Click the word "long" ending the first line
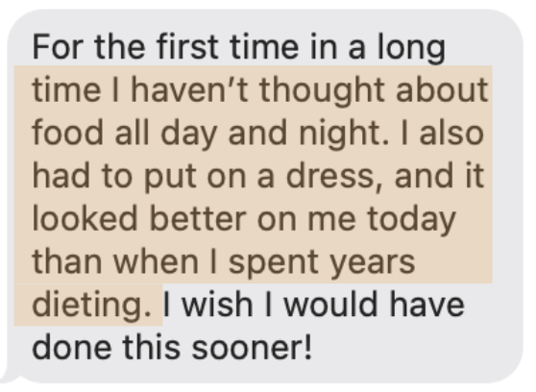The height and width of the screenshot is (392, 536). coord(411,49)
